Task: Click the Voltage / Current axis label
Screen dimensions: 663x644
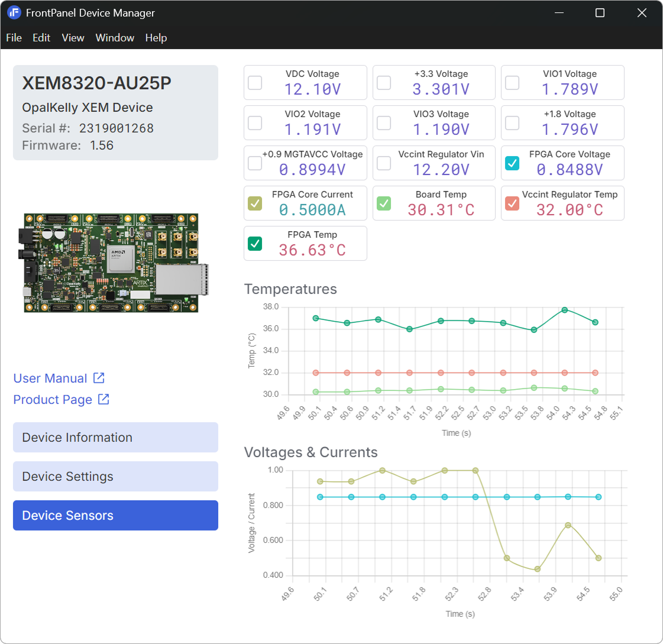Action: 251,523
